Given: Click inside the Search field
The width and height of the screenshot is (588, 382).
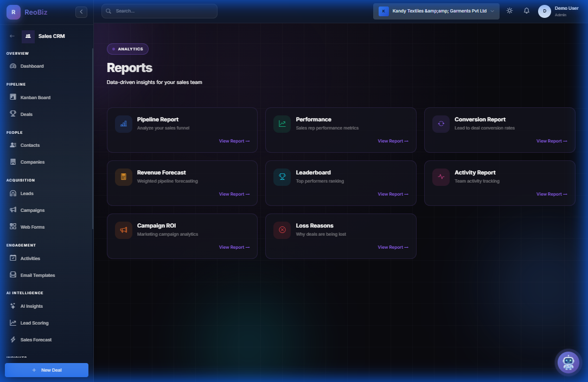Looking at the screenshot, I should pos(159,11).
